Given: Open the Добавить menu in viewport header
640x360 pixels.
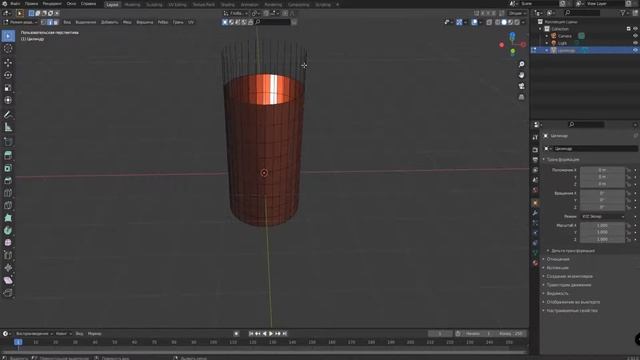Looking at the screenshot, I should [x=109, y=22].
